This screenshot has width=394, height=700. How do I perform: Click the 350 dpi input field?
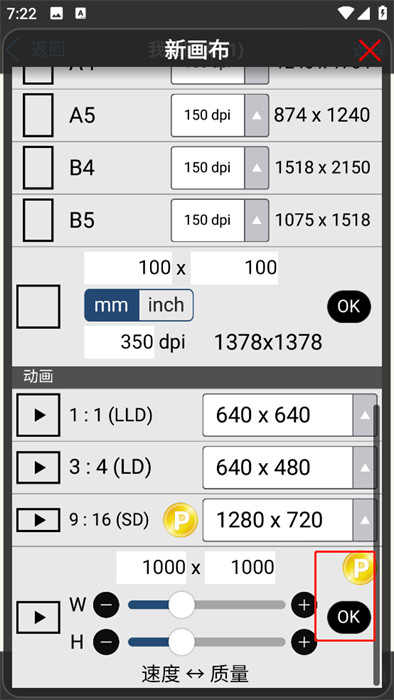click(x=119, y=342)
